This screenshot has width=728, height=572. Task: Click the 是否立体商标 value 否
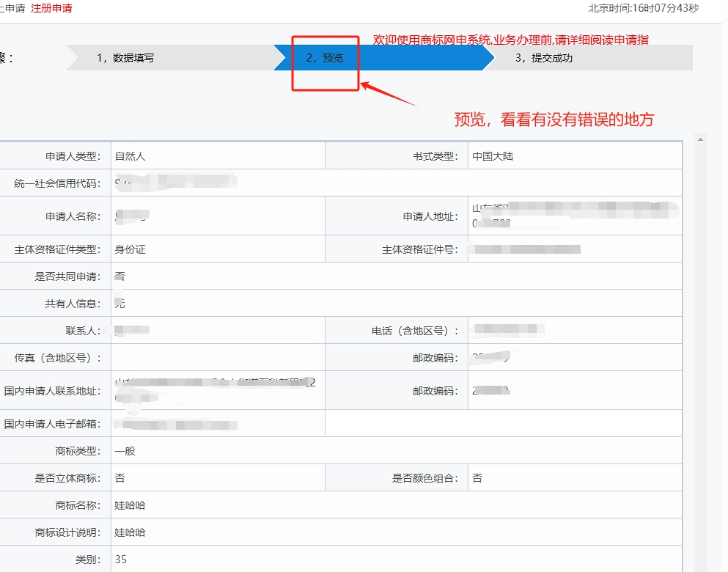pyautogui.click(x=120, y=478)
